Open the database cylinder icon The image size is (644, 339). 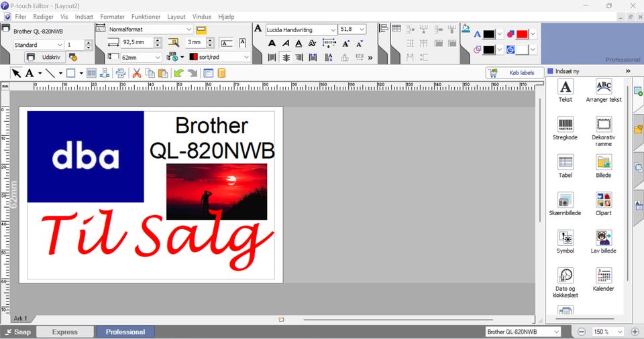pos(221,73)
